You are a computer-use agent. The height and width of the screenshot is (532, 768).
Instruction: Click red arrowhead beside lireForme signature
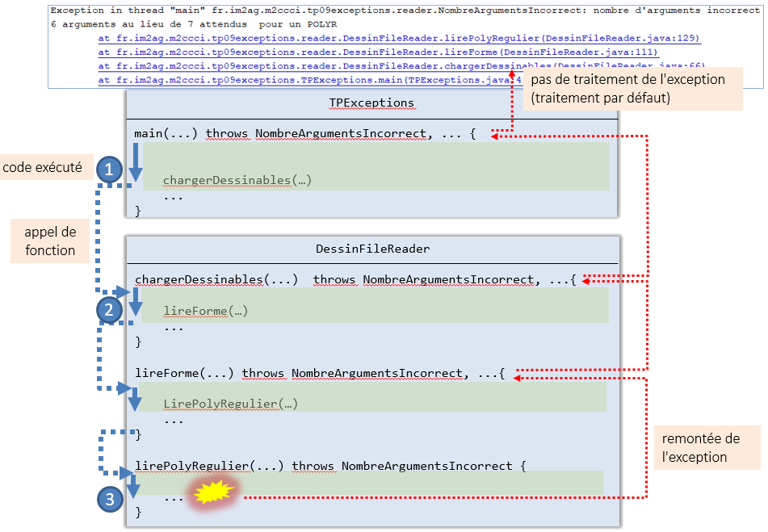coord(519,374)
